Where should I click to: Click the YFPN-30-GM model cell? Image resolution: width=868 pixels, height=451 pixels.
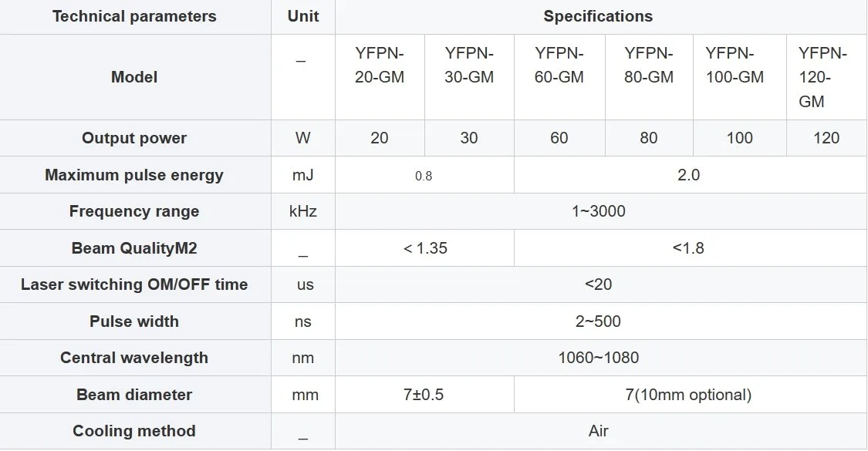coord(469,77)
